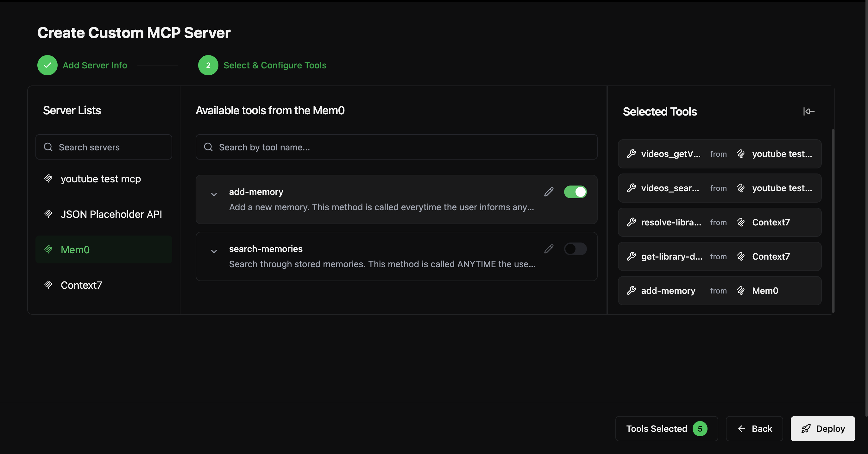Viewport: 868px width, 454px height.
Task: Enable the search-memories tool toggle
Action: (575, 249)
